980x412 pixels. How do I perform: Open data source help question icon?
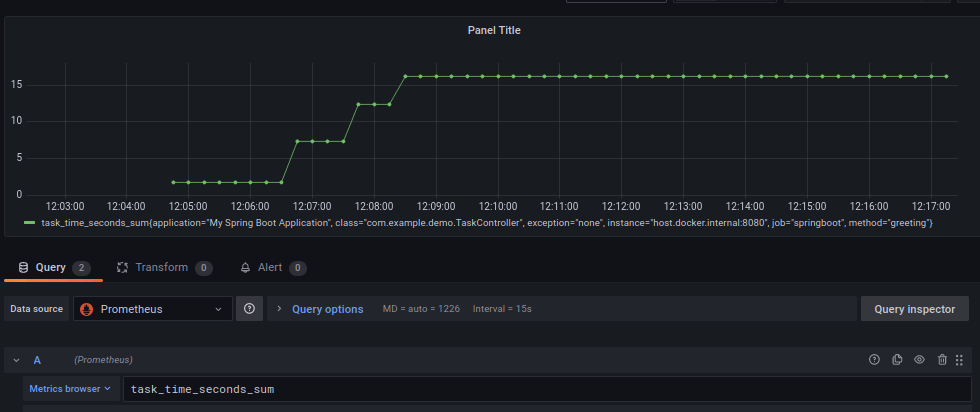(x=249, y=309)
